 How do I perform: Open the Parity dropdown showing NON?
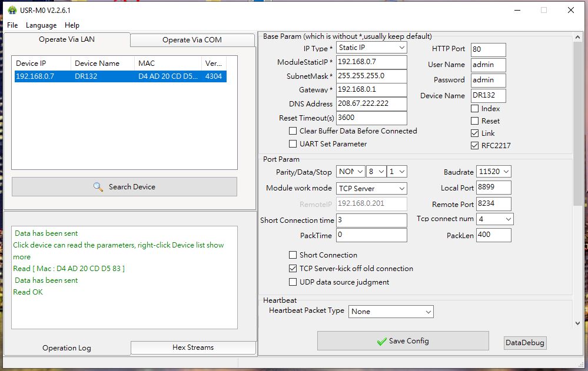click(351, 172)
